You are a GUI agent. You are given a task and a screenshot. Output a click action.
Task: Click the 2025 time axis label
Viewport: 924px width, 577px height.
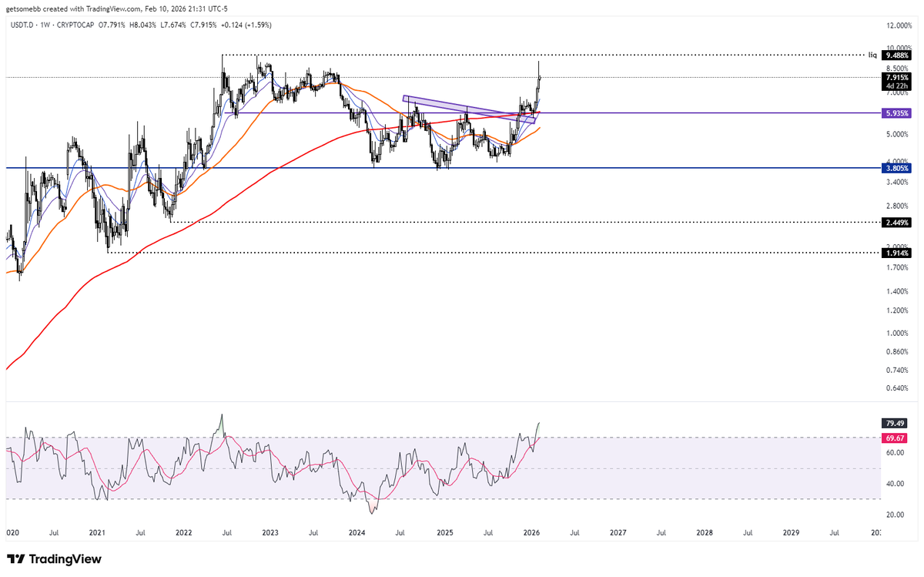pyautogui.click(x=444, y=532)
